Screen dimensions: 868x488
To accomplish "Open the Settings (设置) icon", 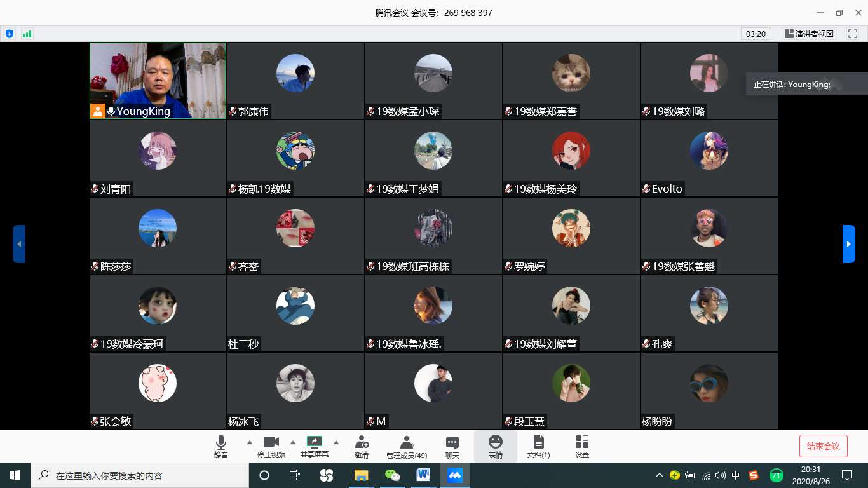I will [x=581, y=446].
